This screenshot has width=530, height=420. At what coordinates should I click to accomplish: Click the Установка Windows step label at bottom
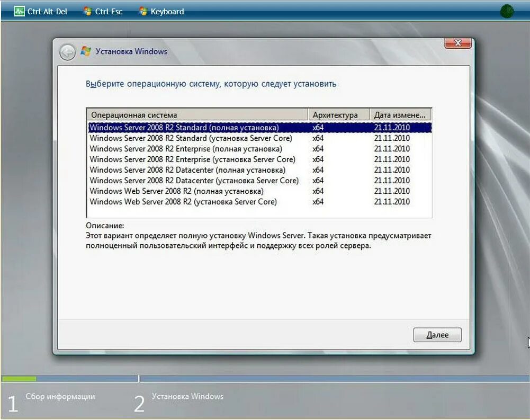(x=187, y=396)
